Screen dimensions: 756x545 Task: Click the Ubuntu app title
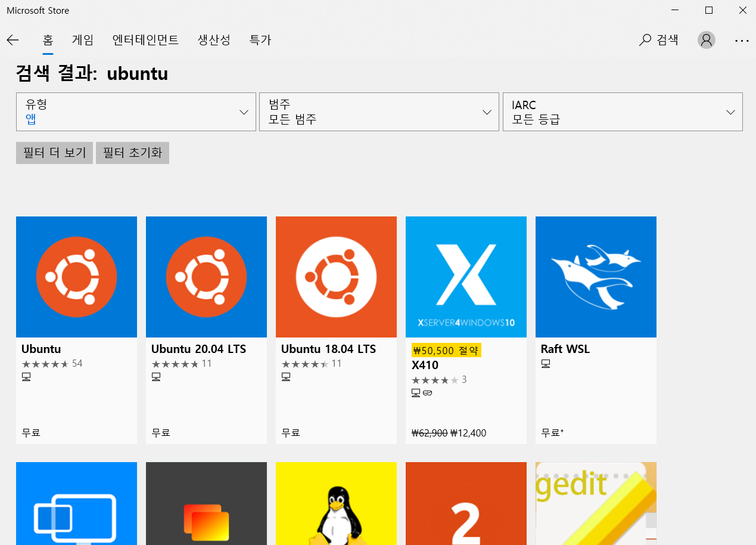41,349
